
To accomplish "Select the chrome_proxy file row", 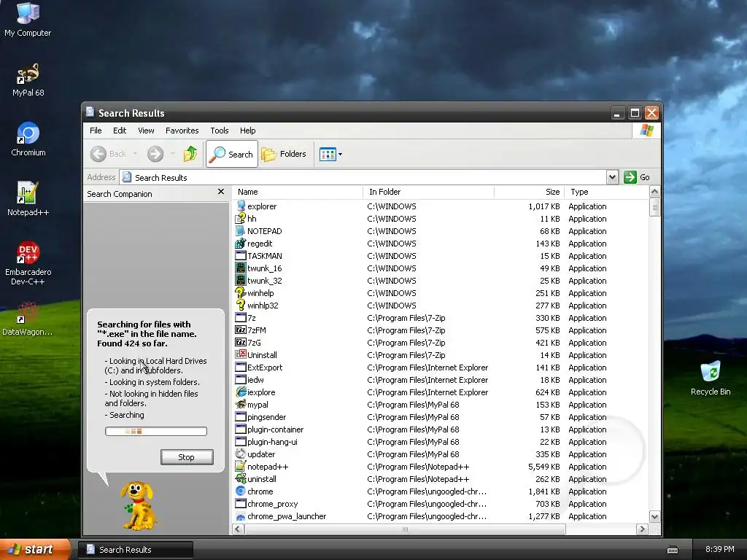I will [441, 503].
